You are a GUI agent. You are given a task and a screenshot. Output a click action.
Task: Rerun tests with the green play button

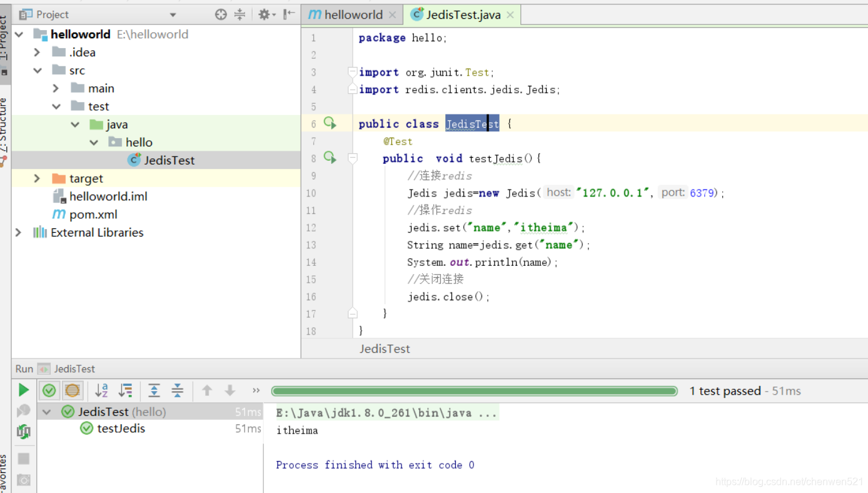click(24, 390)
